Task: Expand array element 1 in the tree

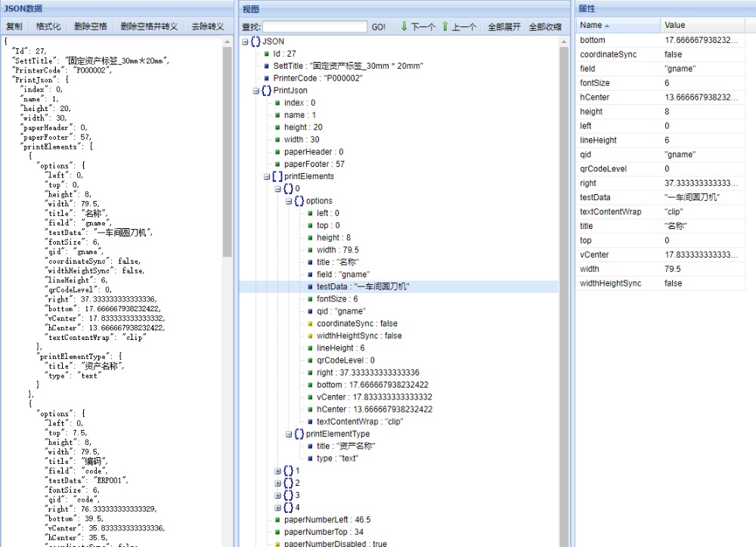Action: click(x=277, y=471)
